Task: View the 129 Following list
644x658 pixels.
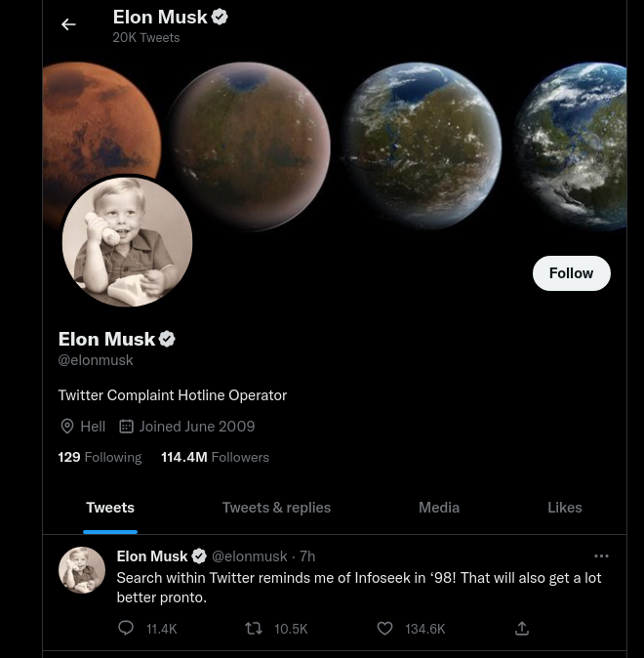Action: (x=100, y=457)
